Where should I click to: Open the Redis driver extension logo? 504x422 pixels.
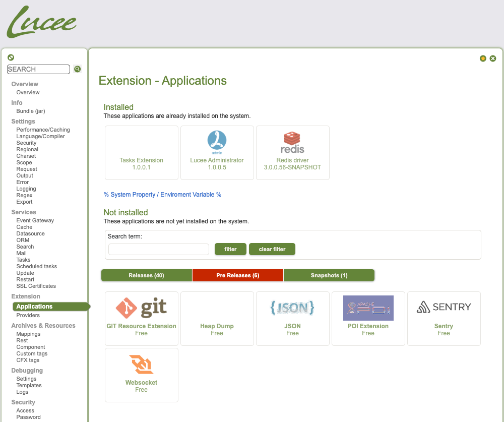(292, 143)
